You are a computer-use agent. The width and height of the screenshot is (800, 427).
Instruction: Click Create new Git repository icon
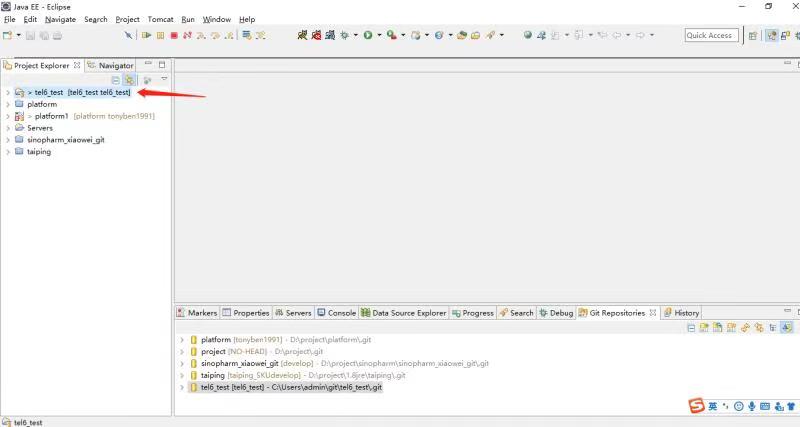pos(732,328)
